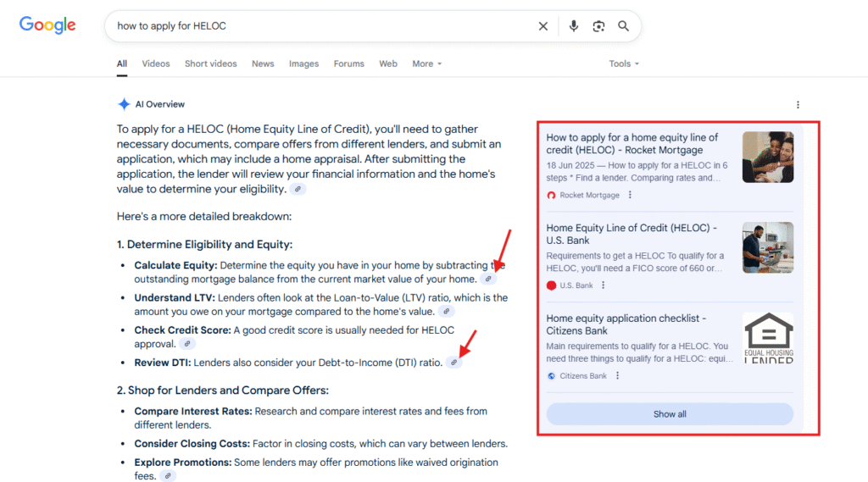The height and width of the screenshot is (482, 868).
Task: Click three-dot menu beside Rocket Mortgage source
Action: (x=630, y=195)
